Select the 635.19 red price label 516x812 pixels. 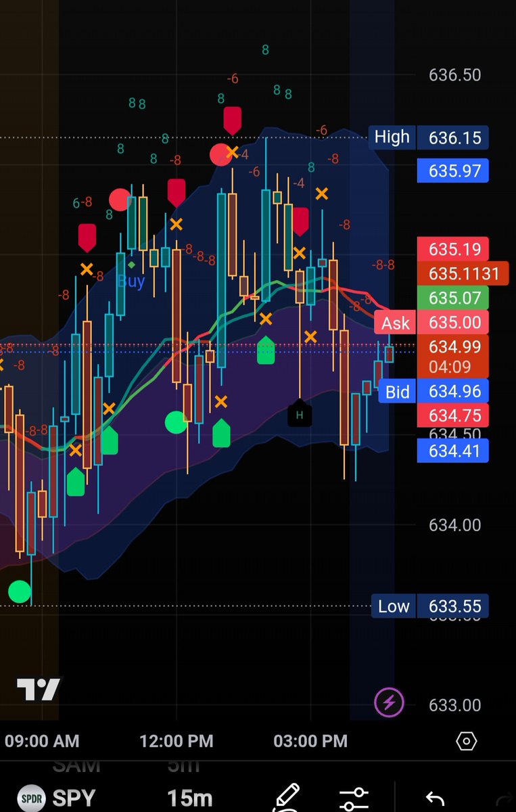[x=453, y=249]
